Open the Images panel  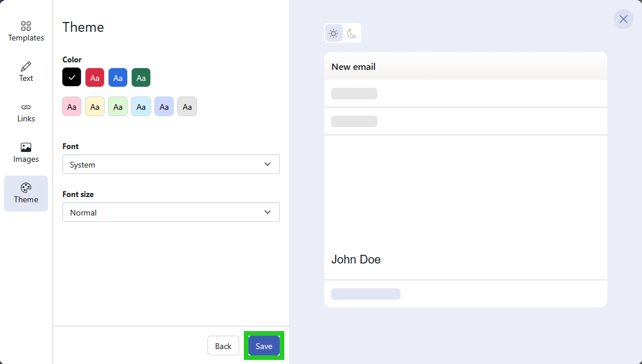[25, 153]
